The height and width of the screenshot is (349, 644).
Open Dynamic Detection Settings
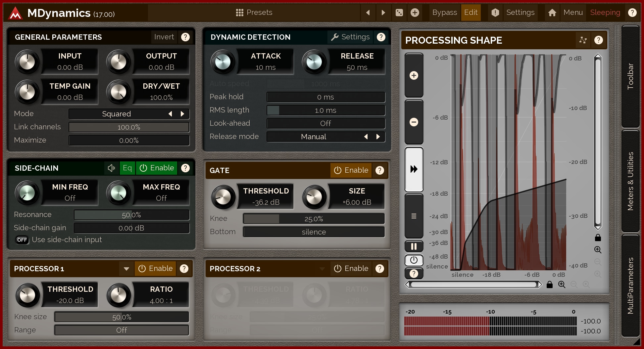(351, 37)
